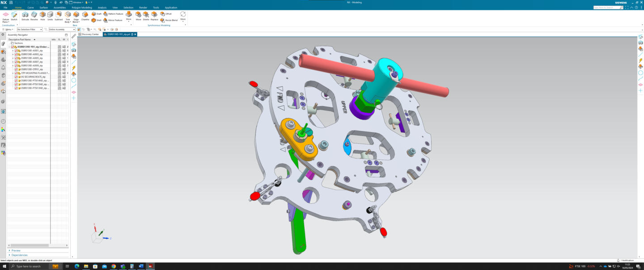Viewport: 644px width, 270px height.
Task: Open the Menu button
Action: pos(8,30)
